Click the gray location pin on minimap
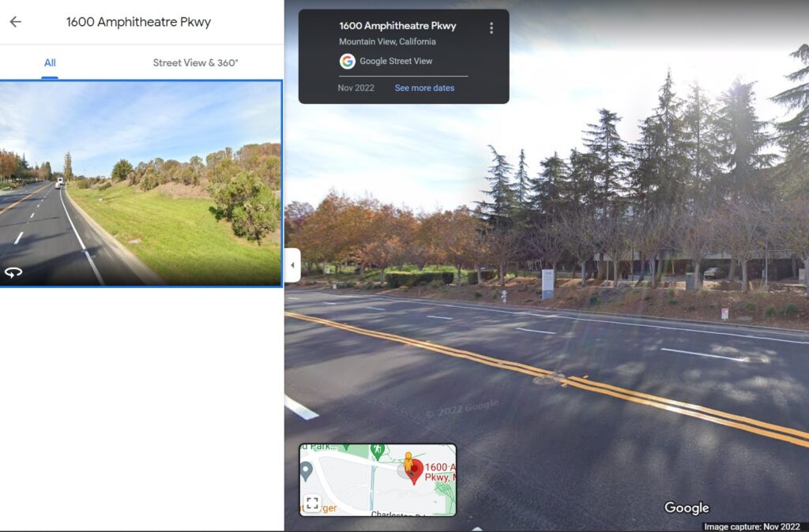This screenshot has height=532, width=809. [306, 471]
